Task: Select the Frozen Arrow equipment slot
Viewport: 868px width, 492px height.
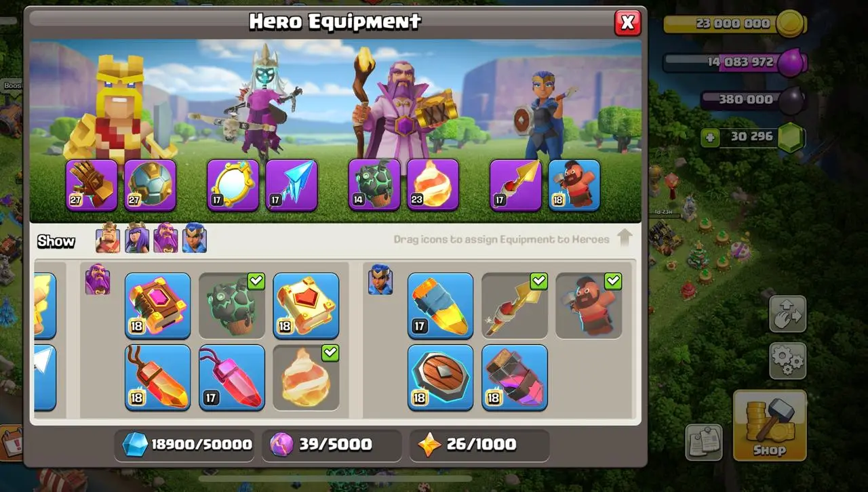Action: pyautogui.click(x=292, y=185)
